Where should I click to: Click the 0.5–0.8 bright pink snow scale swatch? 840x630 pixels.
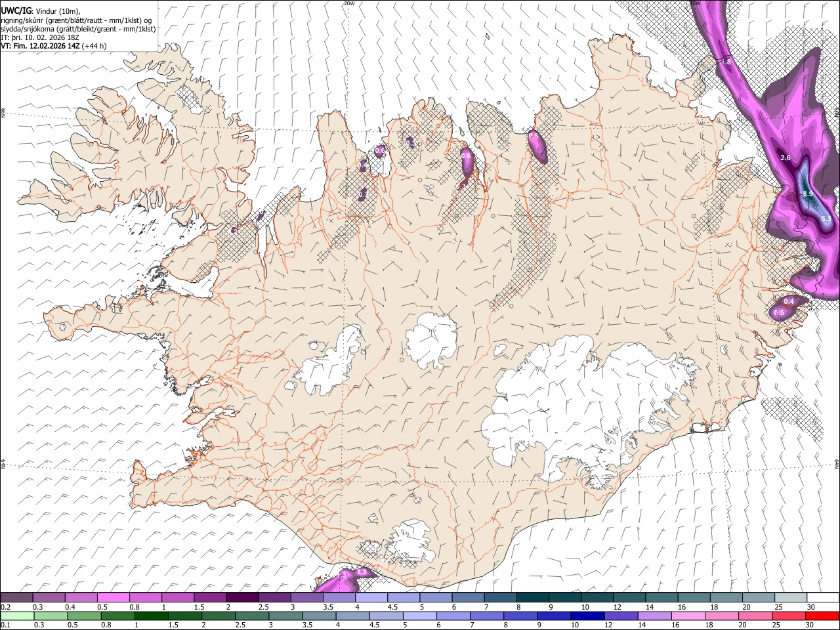(x=114, y=598)
